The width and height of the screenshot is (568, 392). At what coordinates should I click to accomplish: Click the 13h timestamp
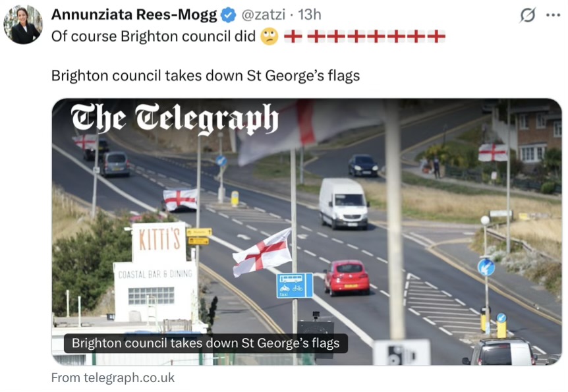309,15
